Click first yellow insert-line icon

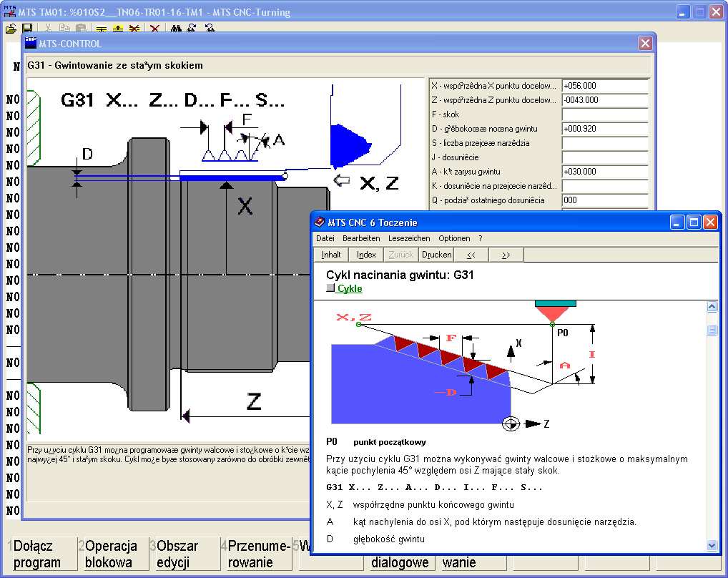point(102,29)
